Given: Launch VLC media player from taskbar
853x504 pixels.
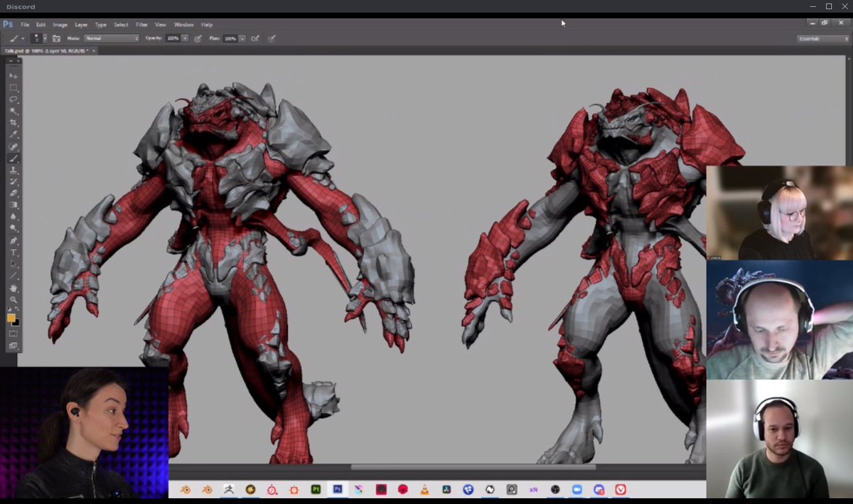Looking at the screenshot, I should 424,490.
